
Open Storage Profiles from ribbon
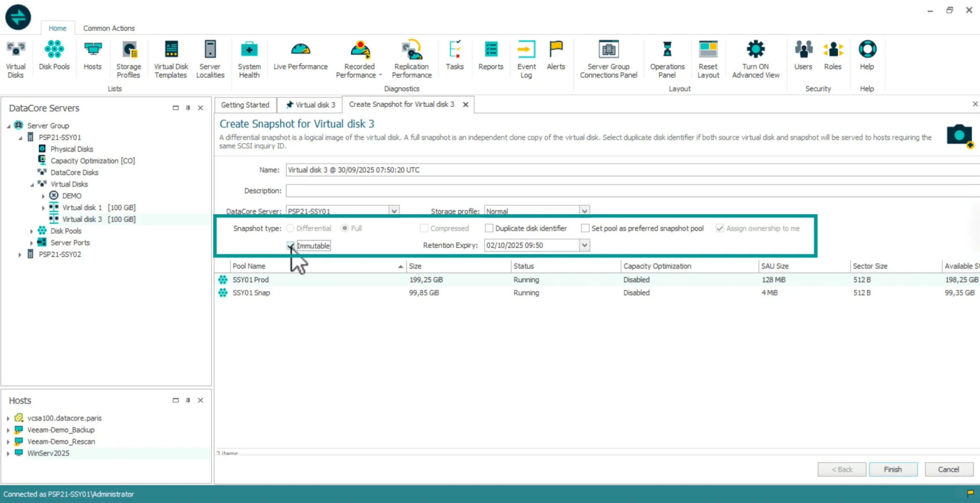pos(129,50)
